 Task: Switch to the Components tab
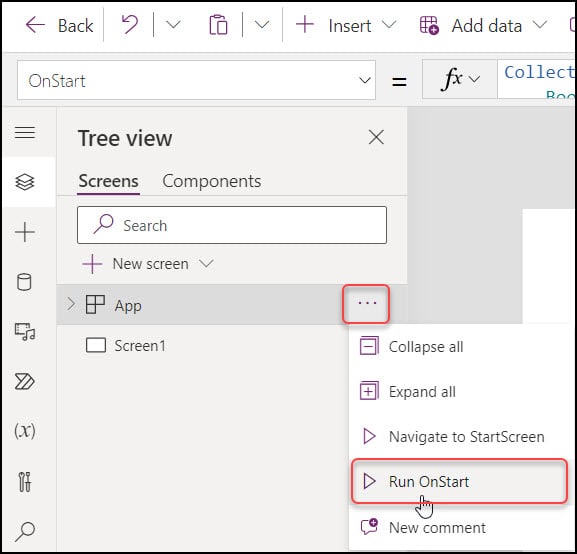click(x=212, y=181)
